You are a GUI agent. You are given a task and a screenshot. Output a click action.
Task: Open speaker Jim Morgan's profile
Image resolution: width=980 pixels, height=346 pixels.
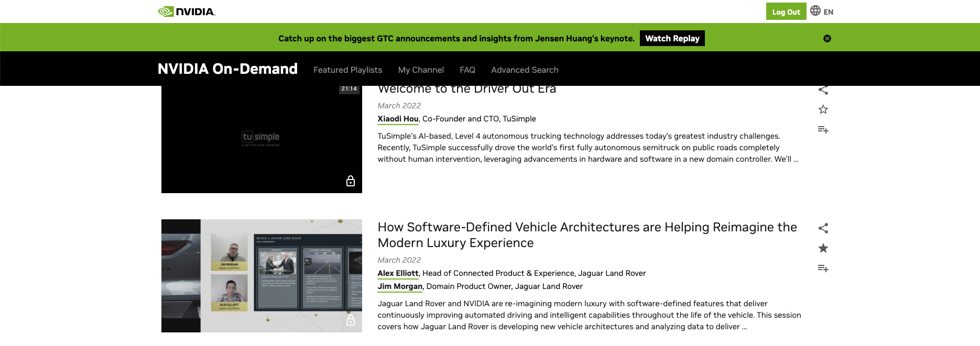[400, 286]
